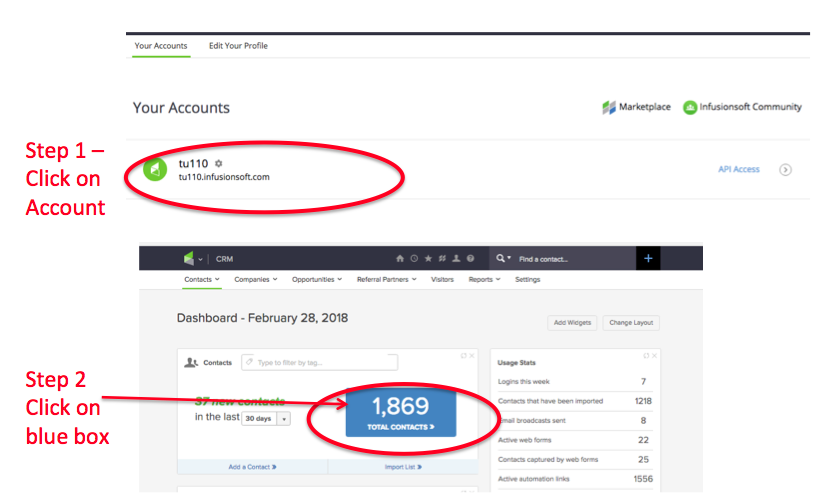Screen dimensions: 815x499
Task: Click the broadcasts sent value 8
Action: click(x=643, y=421)
